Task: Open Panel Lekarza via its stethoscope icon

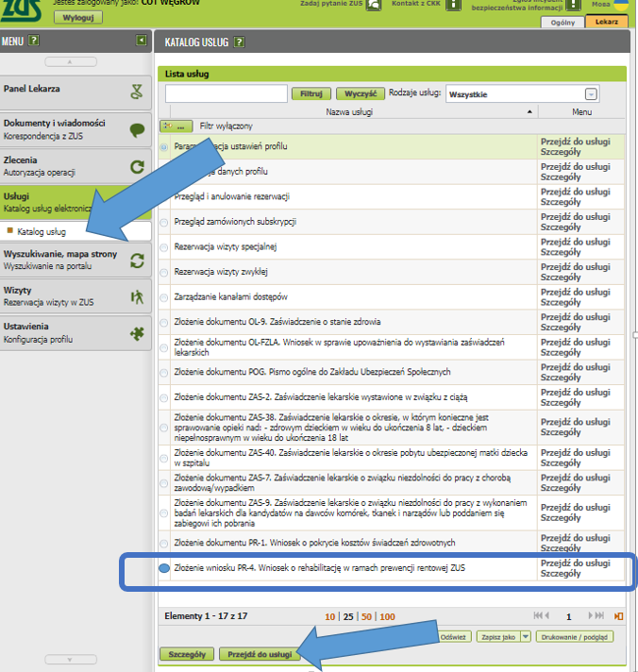Action: (137, 92)
